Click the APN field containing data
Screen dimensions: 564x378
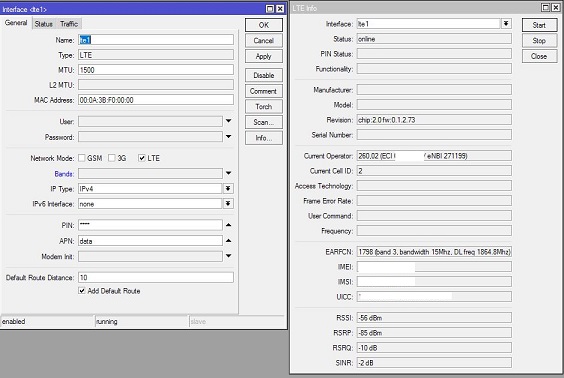tap(150, 241)
